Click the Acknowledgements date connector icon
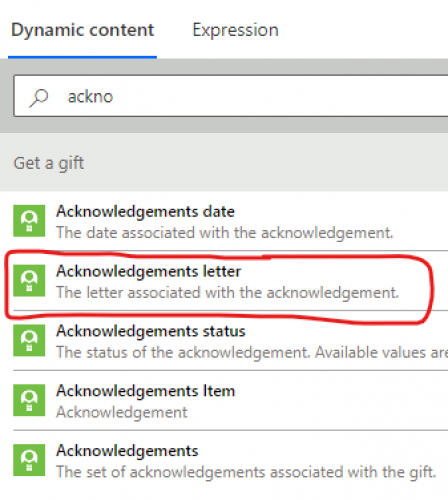 pos(29,221)
